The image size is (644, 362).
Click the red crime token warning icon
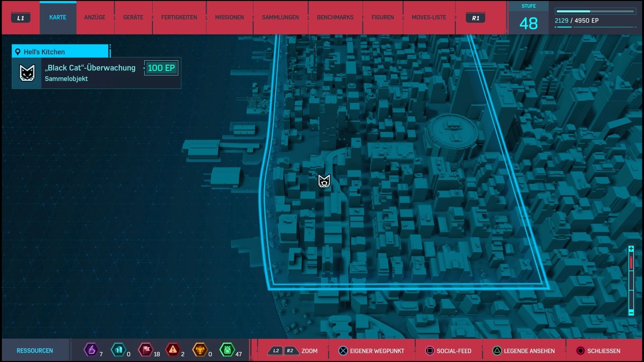point(173,350)
